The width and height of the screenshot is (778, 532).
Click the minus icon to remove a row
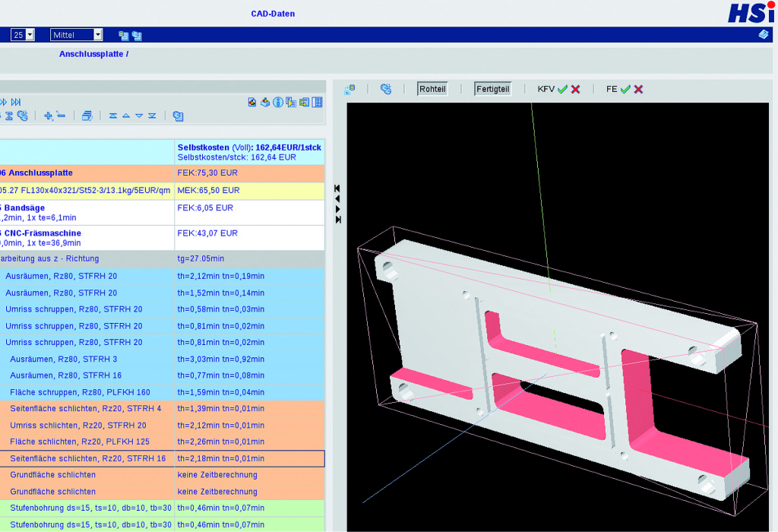coord(61,115)
